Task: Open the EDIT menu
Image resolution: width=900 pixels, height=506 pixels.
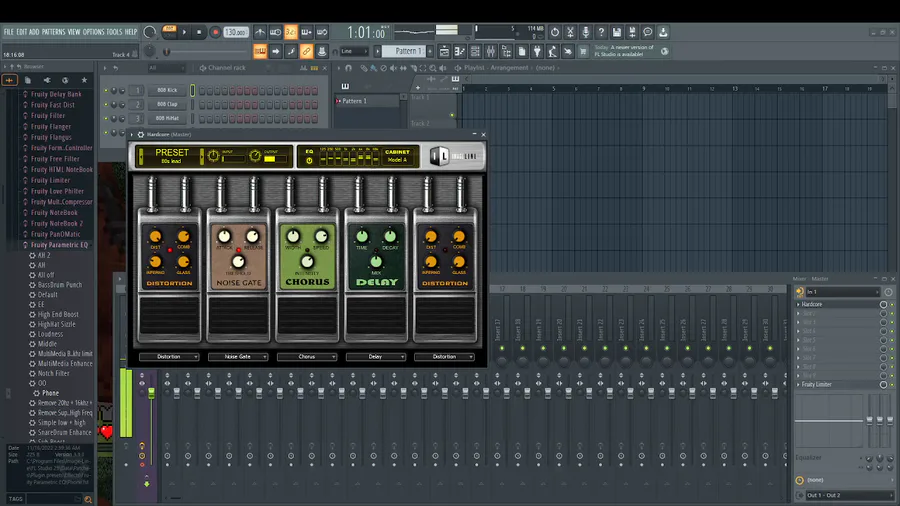Action: 22,32
